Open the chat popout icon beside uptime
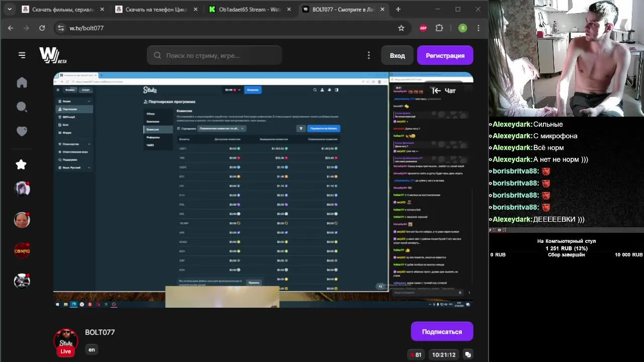 468,355
